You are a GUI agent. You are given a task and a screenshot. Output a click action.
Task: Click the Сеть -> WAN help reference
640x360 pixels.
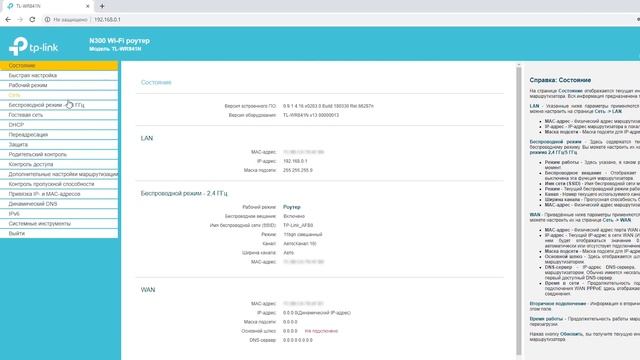pos(617,220)
